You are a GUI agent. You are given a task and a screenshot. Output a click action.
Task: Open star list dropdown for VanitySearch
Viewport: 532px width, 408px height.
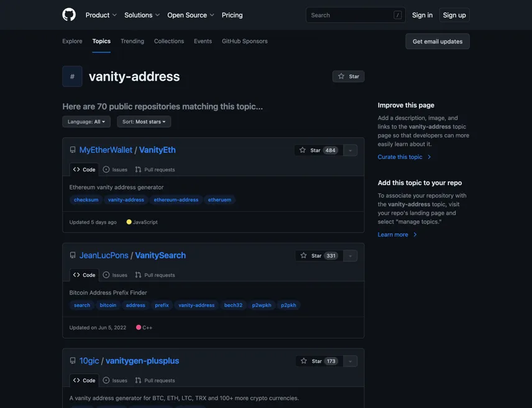coord(350,256)
